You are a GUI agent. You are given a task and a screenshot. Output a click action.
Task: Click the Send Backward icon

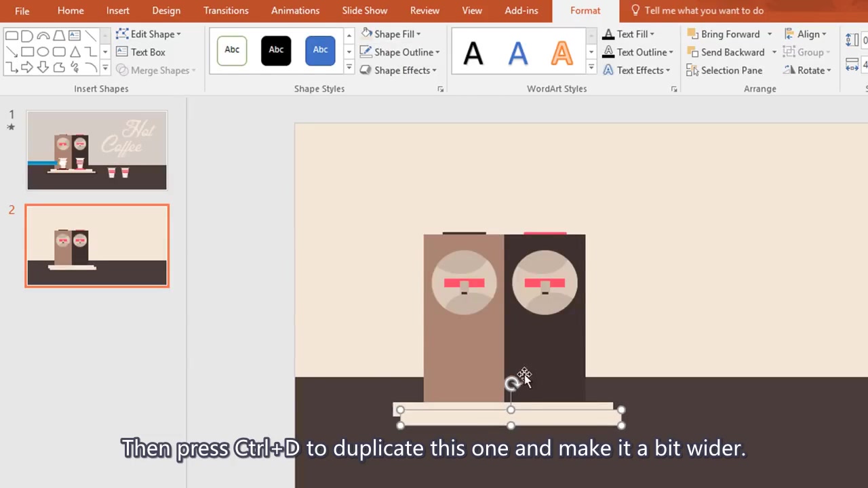[692, 52]
